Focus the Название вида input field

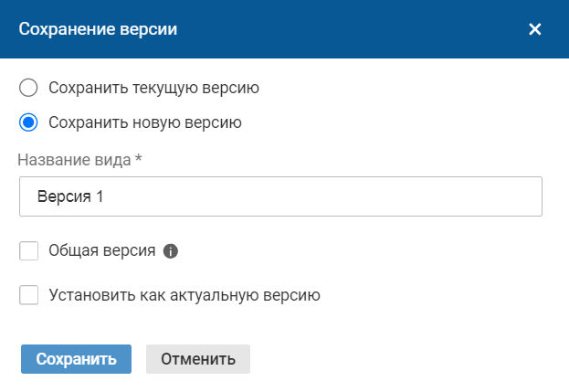(x=279, y=196)
